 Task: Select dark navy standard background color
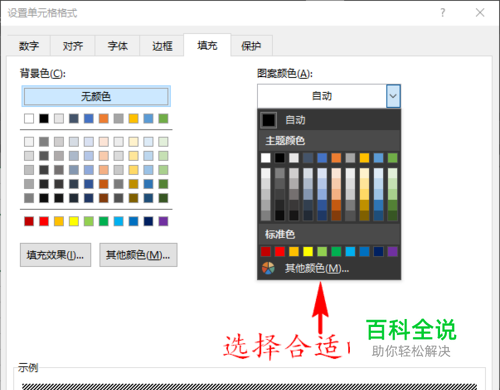148,221
